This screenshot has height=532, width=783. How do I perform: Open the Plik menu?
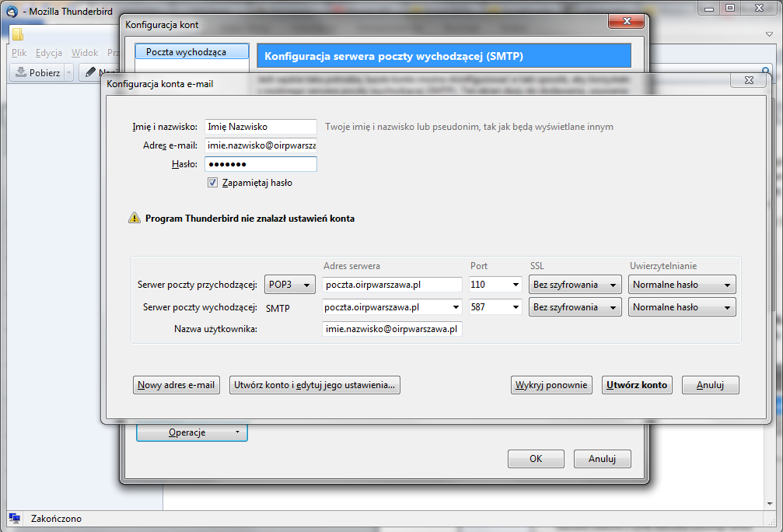[19, 52]
